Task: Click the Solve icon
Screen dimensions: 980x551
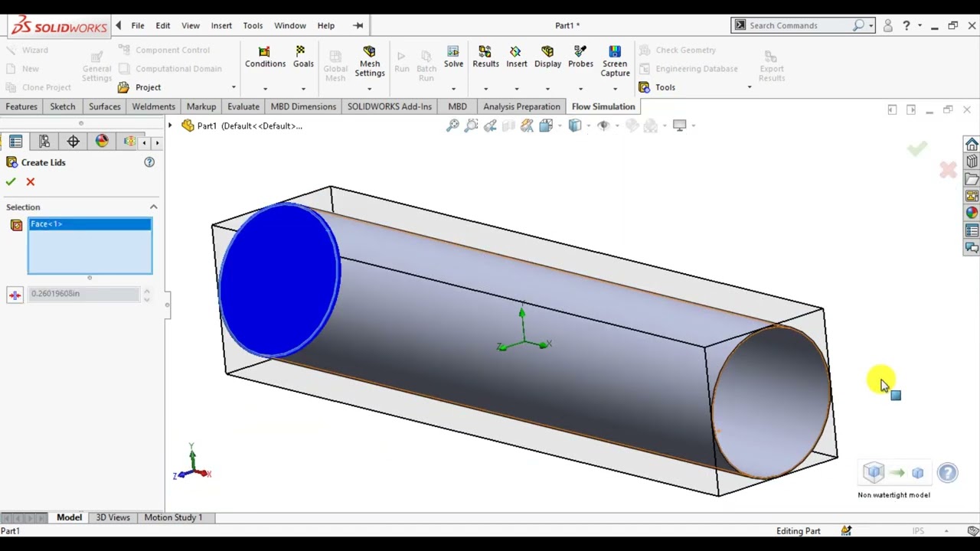Action: 453,51
